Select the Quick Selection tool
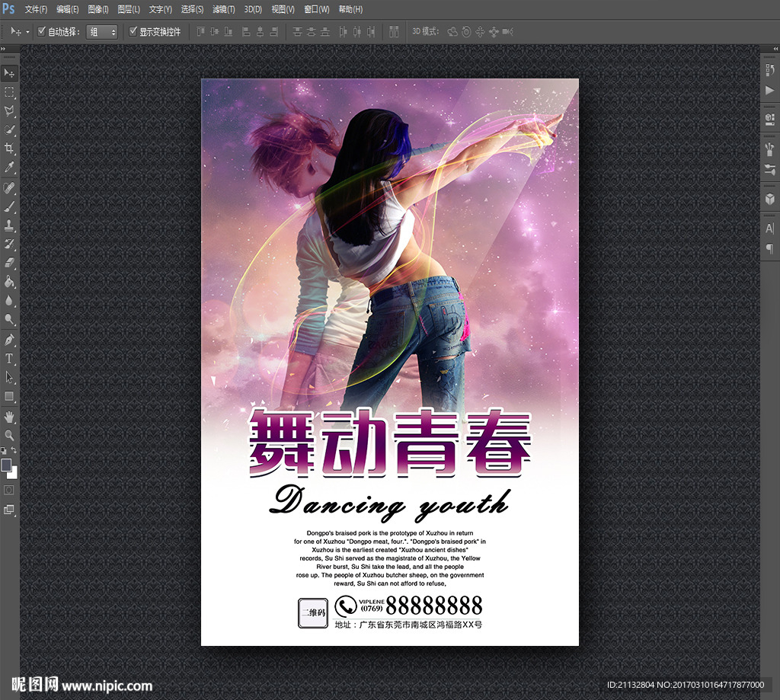 [9, 129]
